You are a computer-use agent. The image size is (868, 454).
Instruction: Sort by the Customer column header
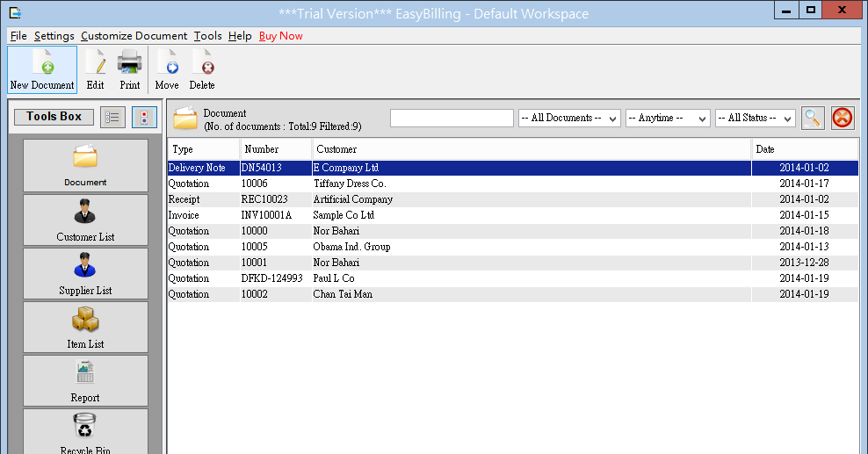click(532, 149)
